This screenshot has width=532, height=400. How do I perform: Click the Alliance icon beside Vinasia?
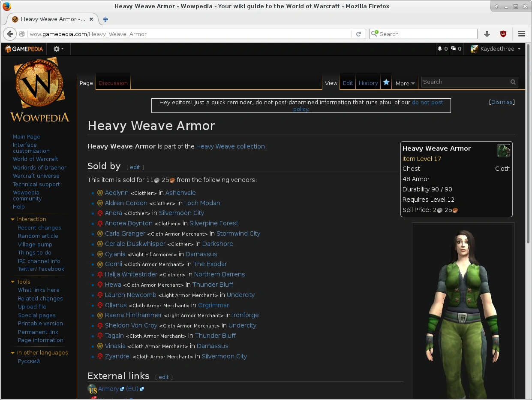(x=100, y=346)
